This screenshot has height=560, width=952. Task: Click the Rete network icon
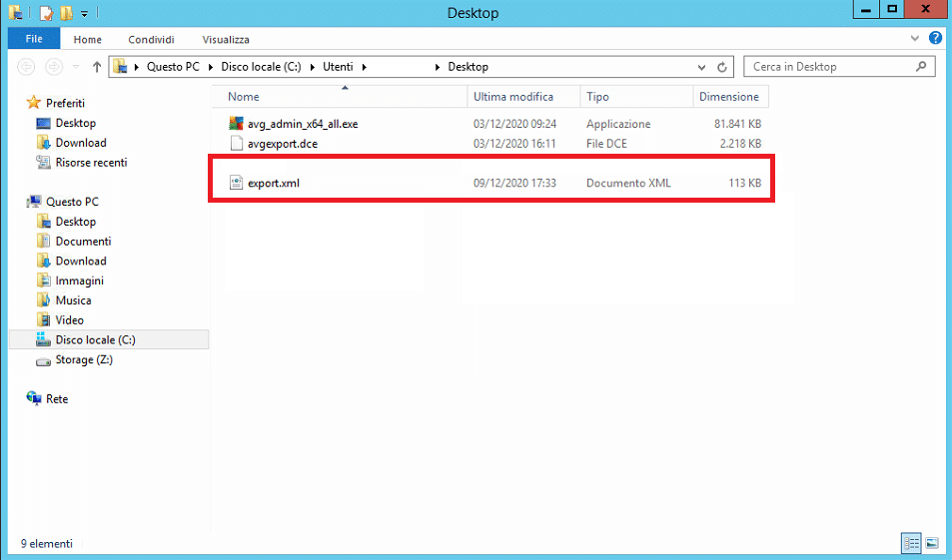pos(33,398)
